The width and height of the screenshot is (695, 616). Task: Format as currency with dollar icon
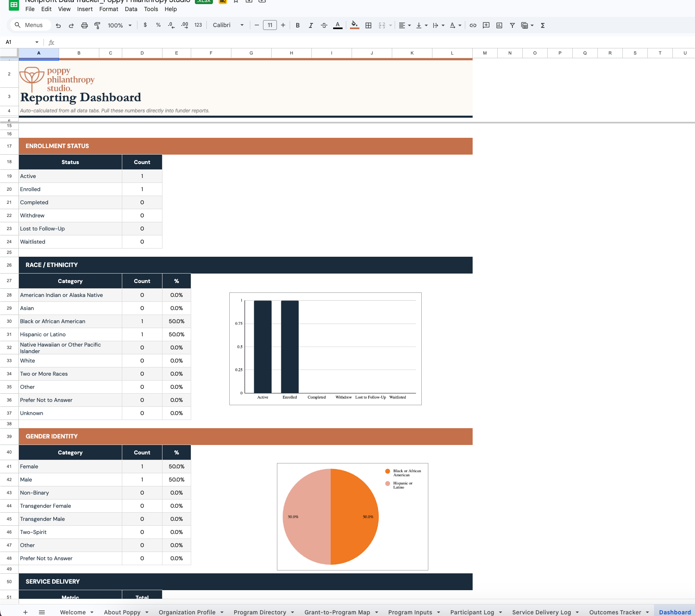coord(145,25)
